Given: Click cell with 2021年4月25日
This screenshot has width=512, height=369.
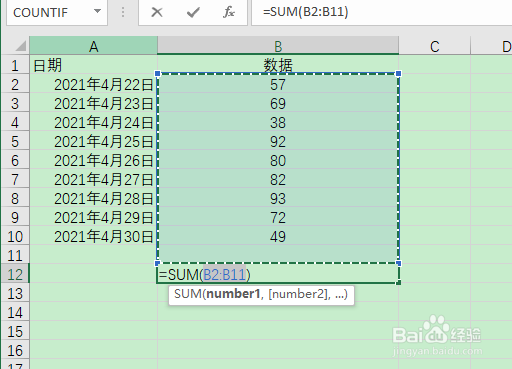Looking at the screenshot, I should point(93,141).
